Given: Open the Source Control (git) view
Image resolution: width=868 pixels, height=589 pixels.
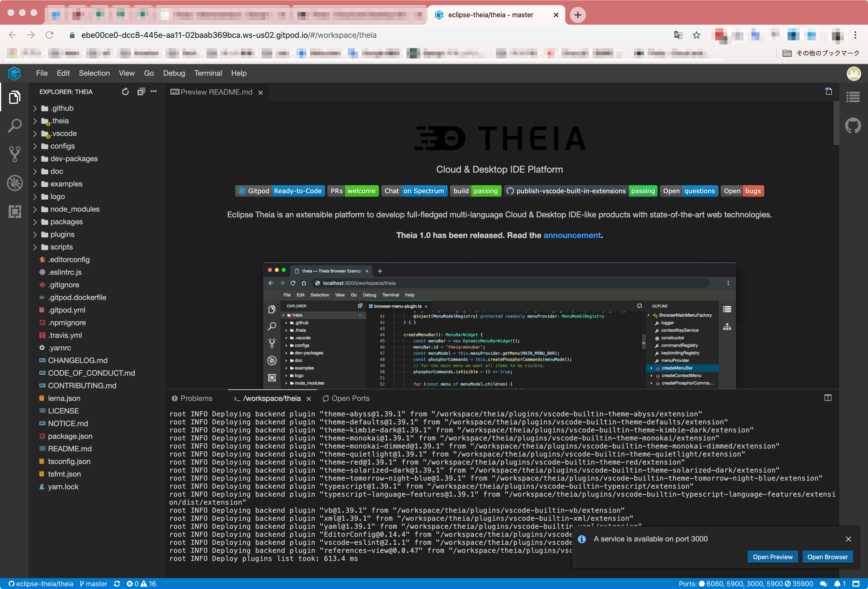Looking at the screenshot, I should (15, 154).
